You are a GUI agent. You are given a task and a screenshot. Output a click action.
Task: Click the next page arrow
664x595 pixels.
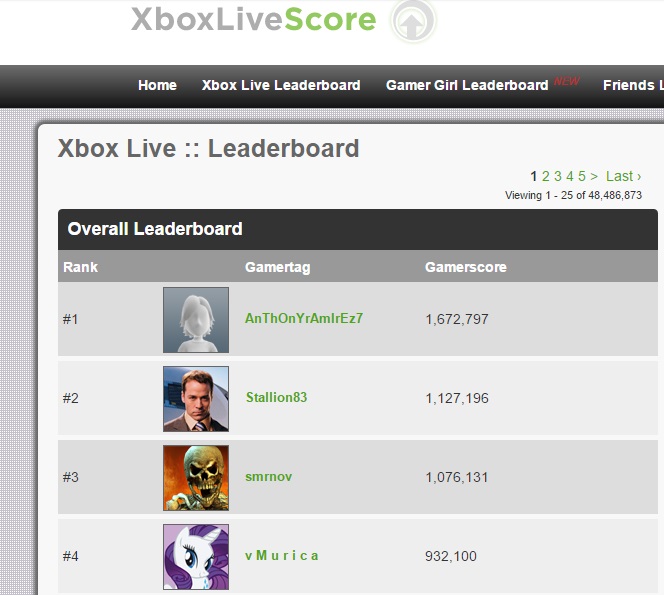tap(594, 176)
